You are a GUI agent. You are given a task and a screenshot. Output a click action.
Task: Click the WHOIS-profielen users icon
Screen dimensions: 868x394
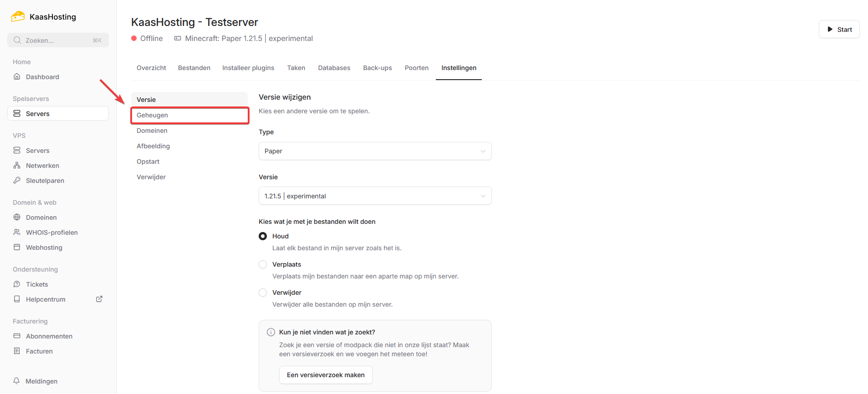pos(17,232)
